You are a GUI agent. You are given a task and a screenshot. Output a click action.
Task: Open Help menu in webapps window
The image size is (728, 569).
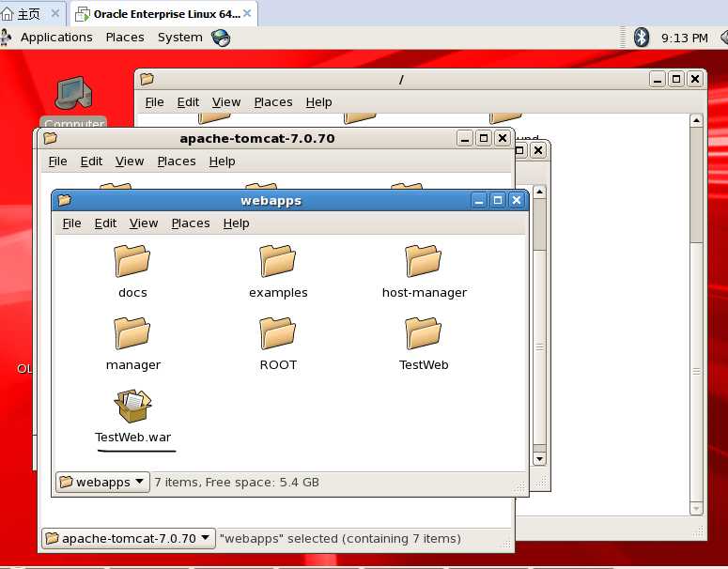click(236, 223)
